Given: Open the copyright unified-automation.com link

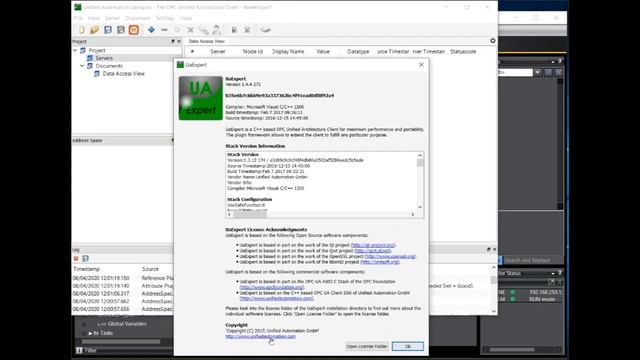Looking at the screenshot, I should pyautogui.click(x=260, y=337).
